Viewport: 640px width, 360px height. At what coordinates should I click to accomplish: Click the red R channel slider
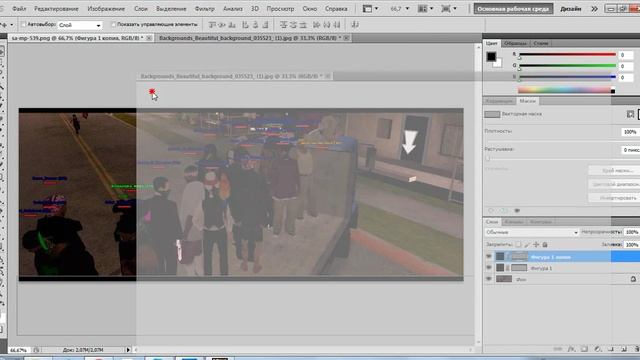click(x=567, y=54)
